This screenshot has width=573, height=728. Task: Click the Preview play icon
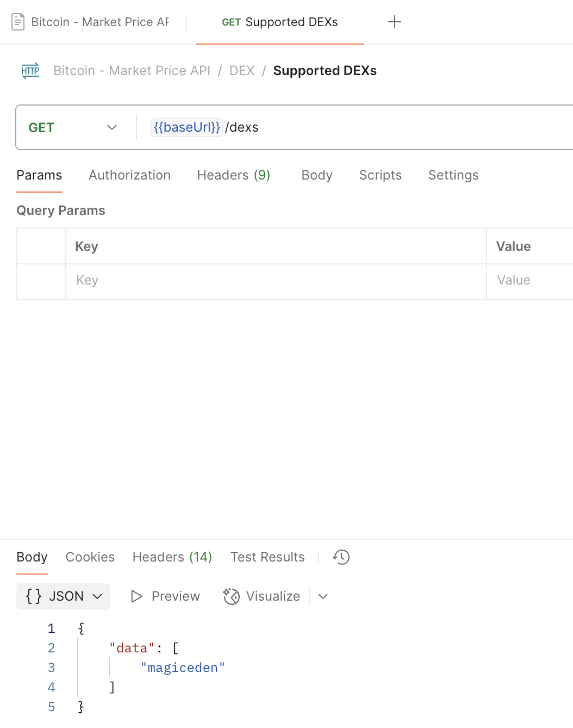point(136,596)
